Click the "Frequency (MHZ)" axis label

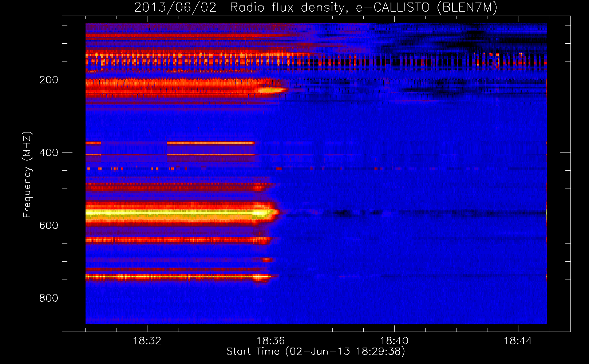(27, 175)
